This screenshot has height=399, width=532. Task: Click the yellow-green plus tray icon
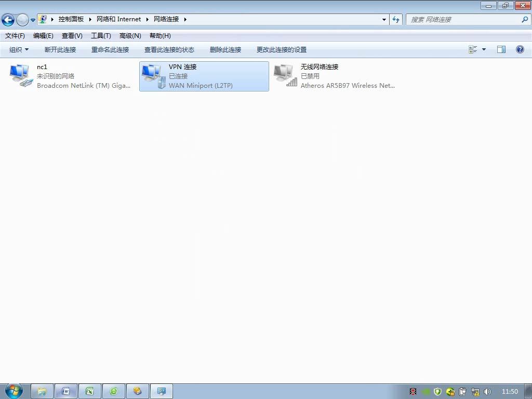click(x=450, y=392)
